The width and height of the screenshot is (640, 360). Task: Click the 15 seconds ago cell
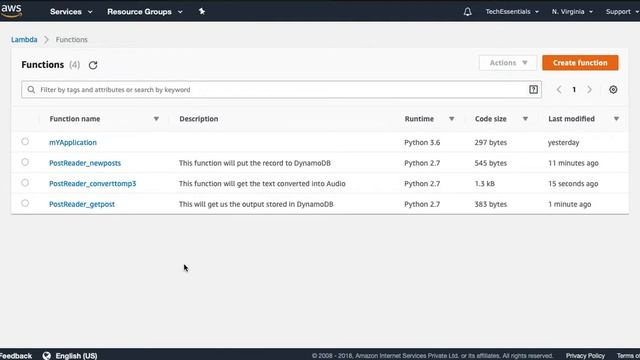[573, 183]
